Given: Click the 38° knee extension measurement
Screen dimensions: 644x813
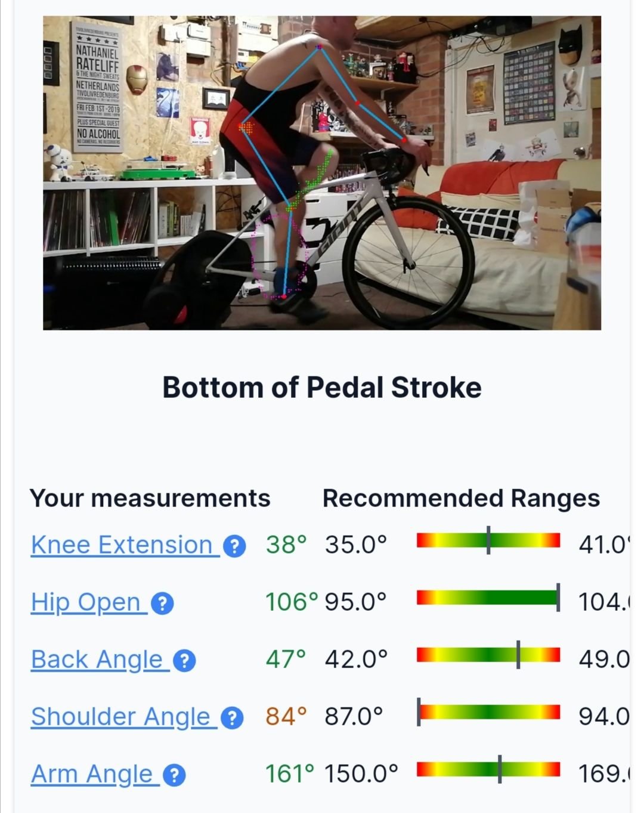Looking at the screenshot, I should (x=286, y=545).
